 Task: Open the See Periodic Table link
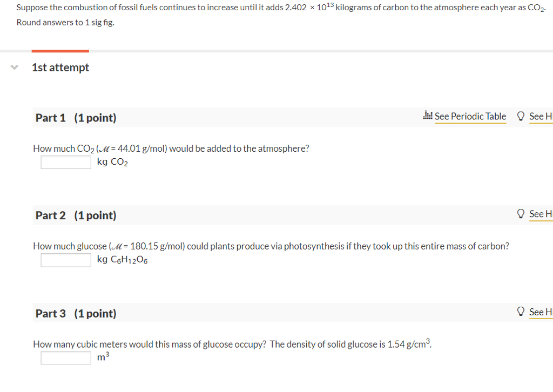pos(470,116)
